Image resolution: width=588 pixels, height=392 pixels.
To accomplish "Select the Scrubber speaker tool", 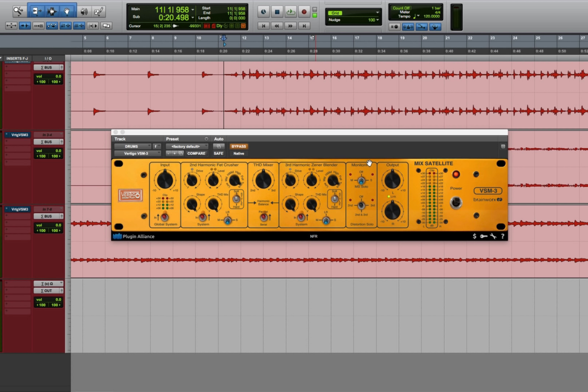I will pyautogui.click(x=84, y=11).
